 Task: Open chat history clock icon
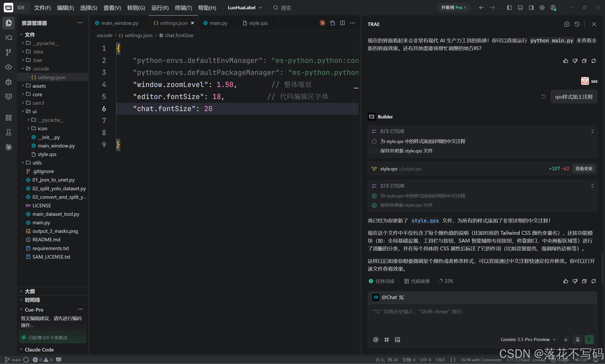[577, 24]
